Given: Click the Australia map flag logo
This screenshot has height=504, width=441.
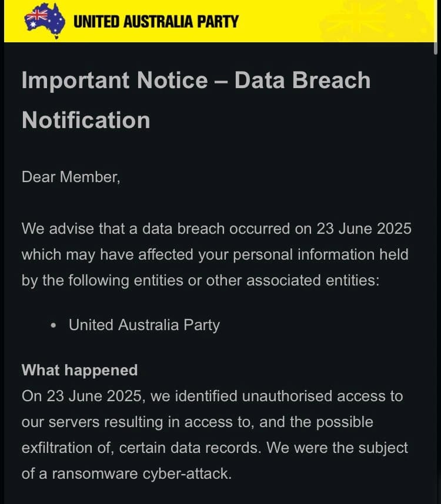Looking at the screenshot, I should (44, 21).
